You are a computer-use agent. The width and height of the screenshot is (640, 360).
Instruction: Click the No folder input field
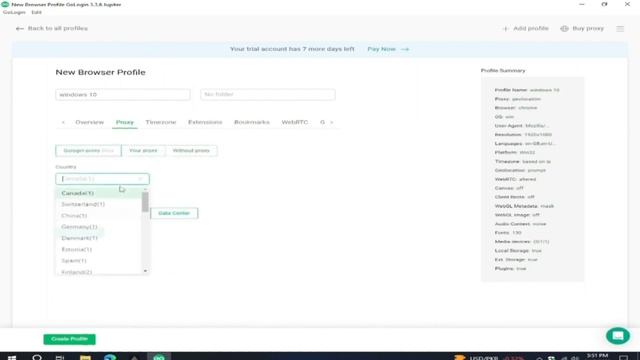[x=268, y=95]
